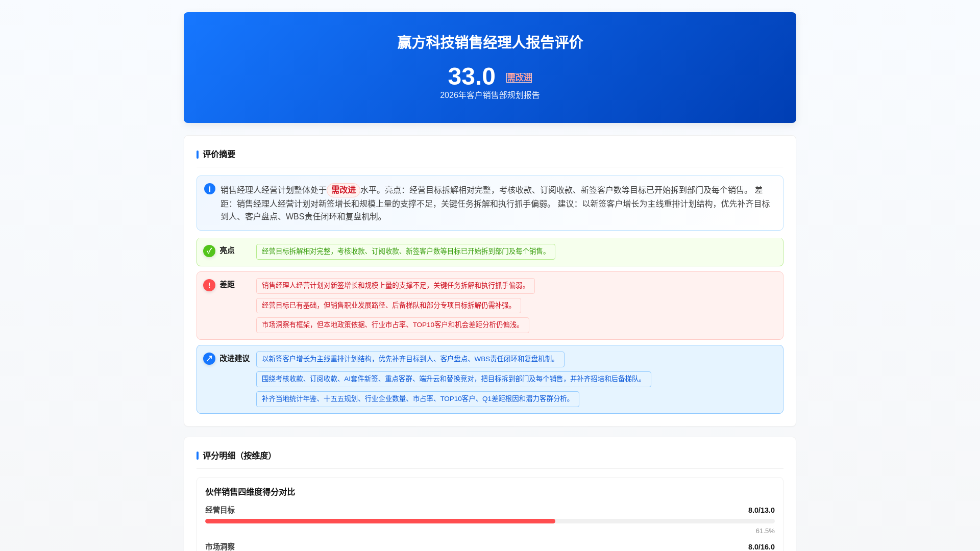Click the blue tag starting 围绕考核收款

(x=454, y=379)
